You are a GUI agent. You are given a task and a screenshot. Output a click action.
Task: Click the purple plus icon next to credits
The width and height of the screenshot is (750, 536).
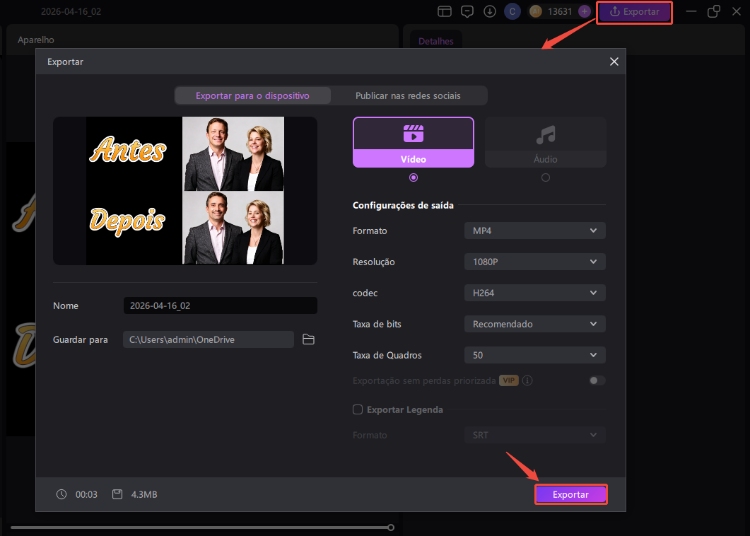(x=584, y=12)
